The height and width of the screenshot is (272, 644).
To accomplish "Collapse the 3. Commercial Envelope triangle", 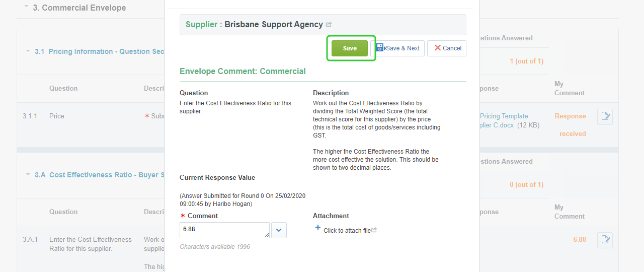I will (x=26, y=7).
